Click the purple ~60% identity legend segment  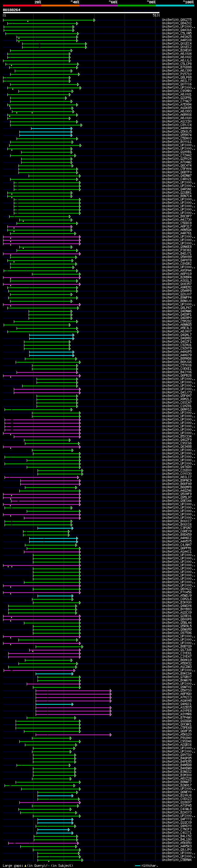[x=98, y=6]
